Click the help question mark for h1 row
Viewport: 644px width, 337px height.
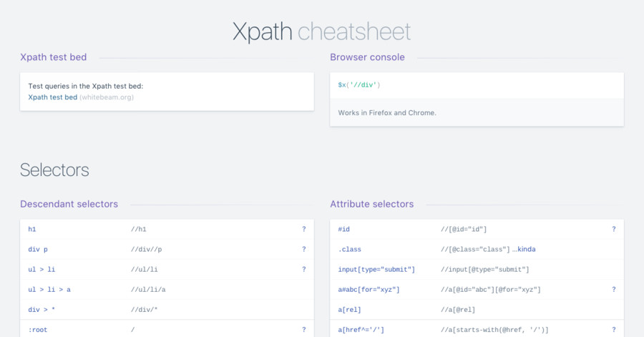click(x=303, y=230)
